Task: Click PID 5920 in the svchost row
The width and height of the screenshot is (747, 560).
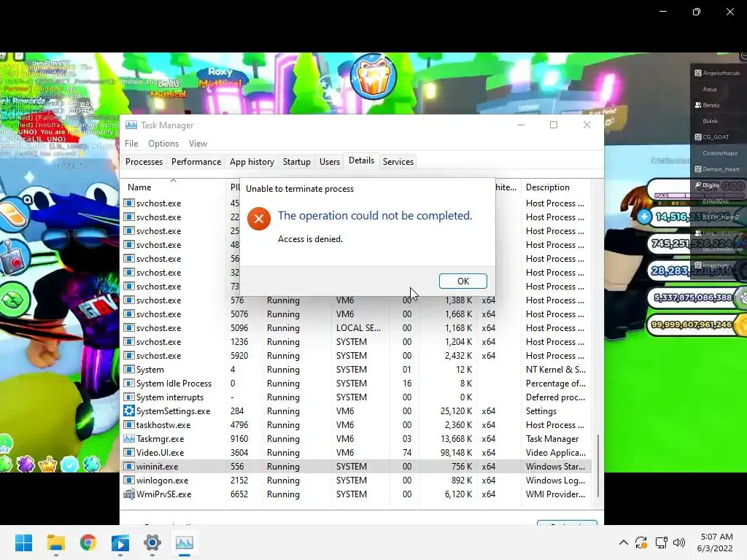Action: tap(239, 356)
